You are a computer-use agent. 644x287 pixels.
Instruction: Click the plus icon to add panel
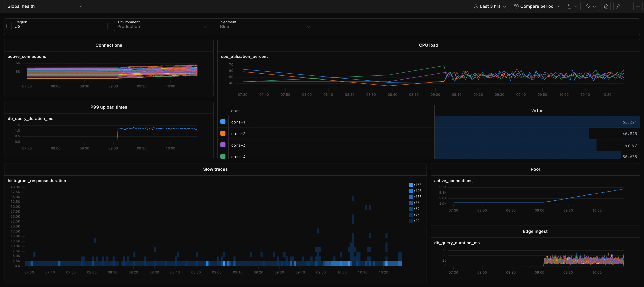[x=638, y=6]
